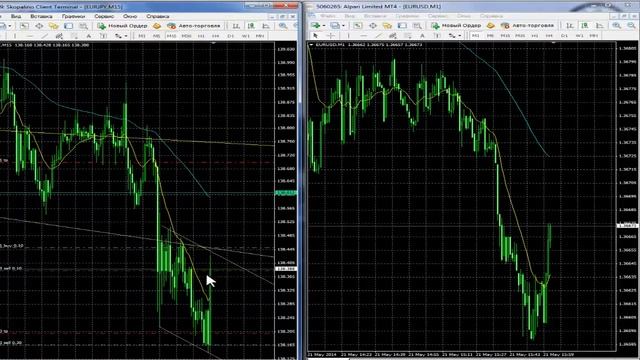Zoom in icon in Alpari EURUSD window
Image resolution: width=640 pixels, height=360 pixels.
pyautogui.click(x=616, y=25)
